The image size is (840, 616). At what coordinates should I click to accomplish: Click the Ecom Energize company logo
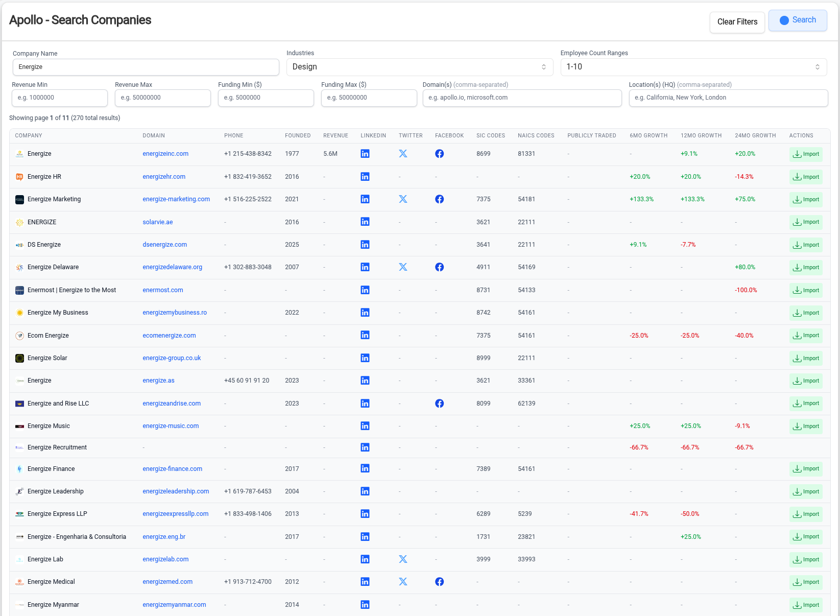(x=19, y=336)
